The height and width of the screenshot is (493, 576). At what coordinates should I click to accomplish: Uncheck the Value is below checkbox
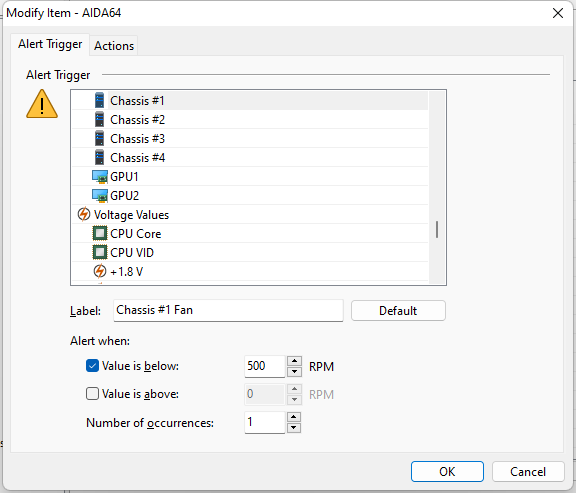click(x=92, y=366)
